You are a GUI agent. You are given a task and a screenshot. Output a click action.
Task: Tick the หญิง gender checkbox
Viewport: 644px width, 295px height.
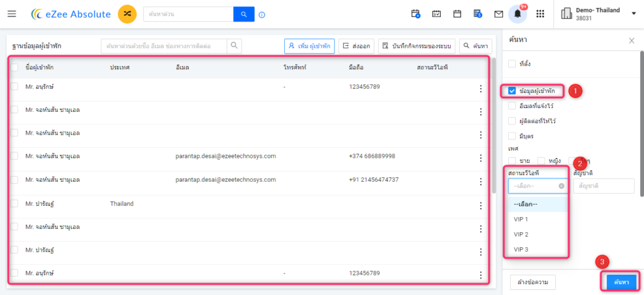[541, 160]
